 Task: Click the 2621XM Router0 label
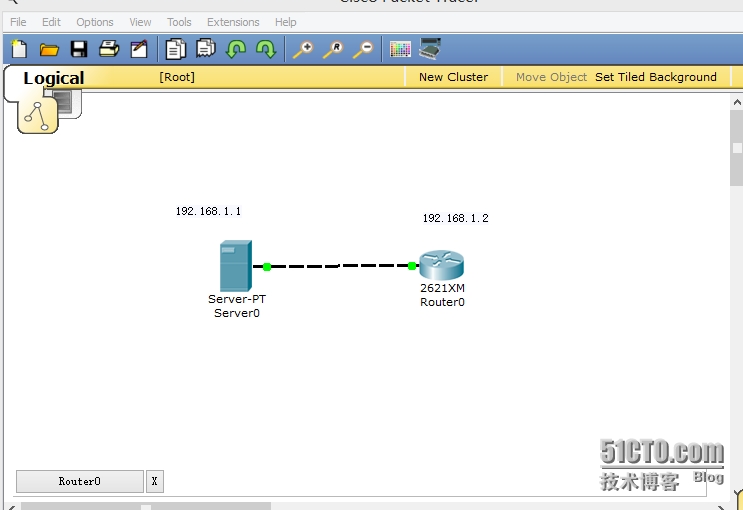point(442,295)
